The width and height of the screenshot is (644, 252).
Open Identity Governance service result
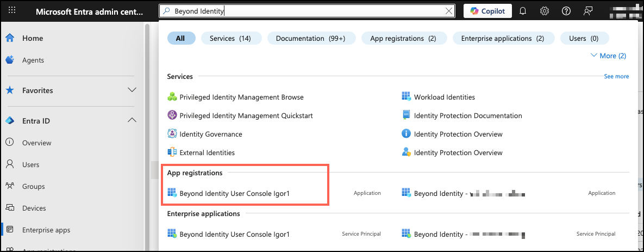pos(211,134)
